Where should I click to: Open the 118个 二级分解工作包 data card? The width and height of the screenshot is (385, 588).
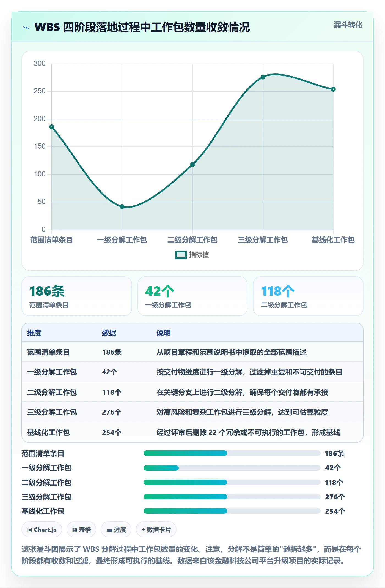308,296
